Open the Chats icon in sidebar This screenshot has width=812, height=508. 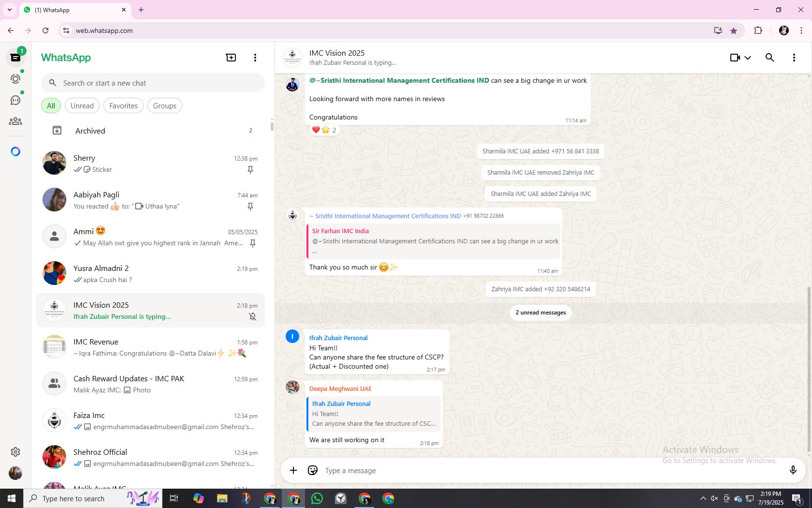point(15,58)
